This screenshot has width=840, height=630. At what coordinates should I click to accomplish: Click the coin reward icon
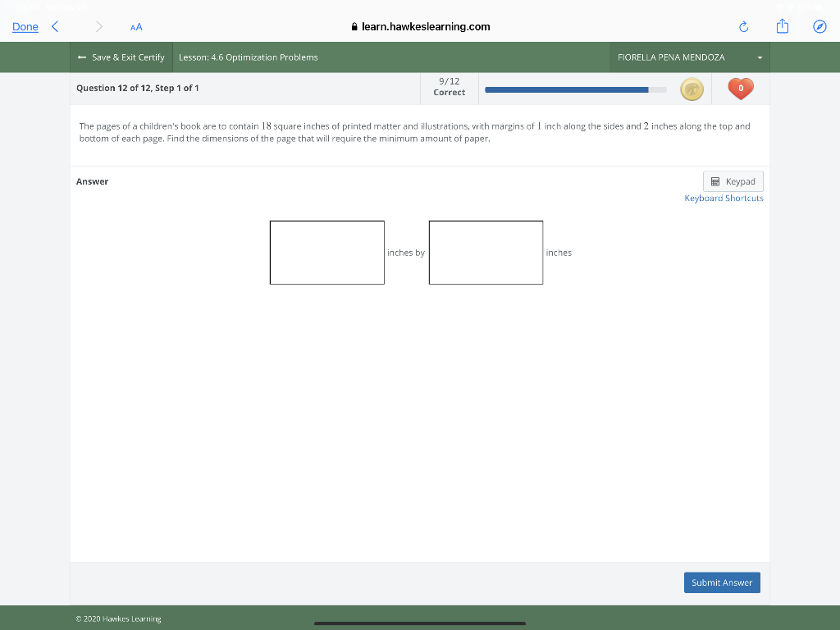pyautogui.click(x=692, y=88)
